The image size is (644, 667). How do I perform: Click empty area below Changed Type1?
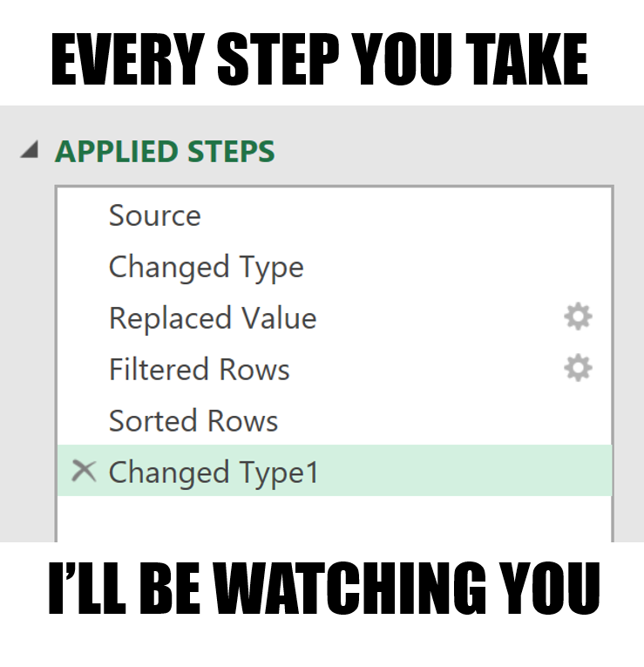tap(334, 519)
